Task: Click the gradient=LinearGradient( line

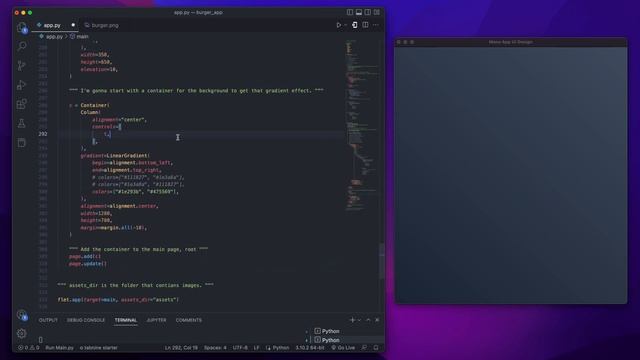Action: (115, 156)
